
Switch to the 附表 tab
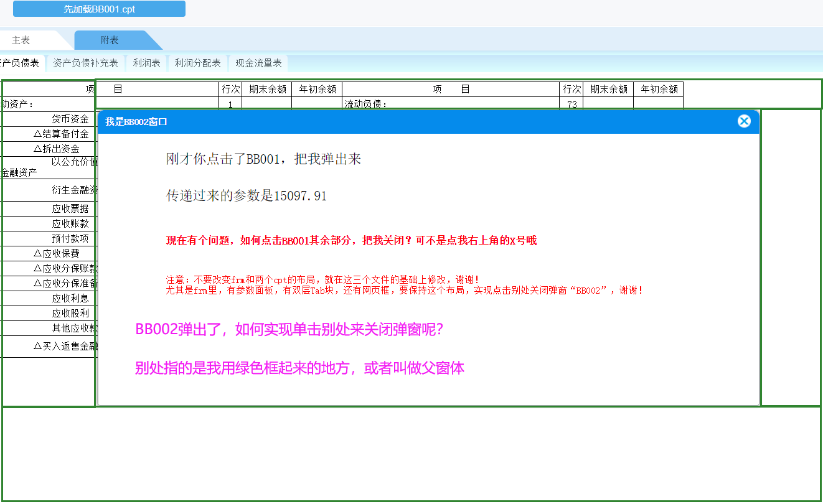point(110,40)
